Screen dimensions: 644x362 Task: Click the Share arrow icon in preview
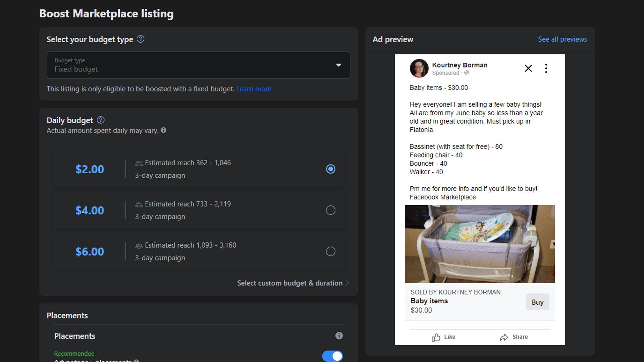click(x=503, y=337)
